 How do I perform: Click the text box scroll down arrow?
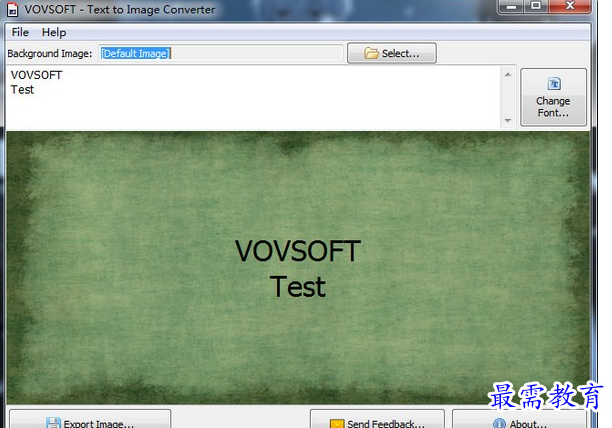tap(508, 121)
